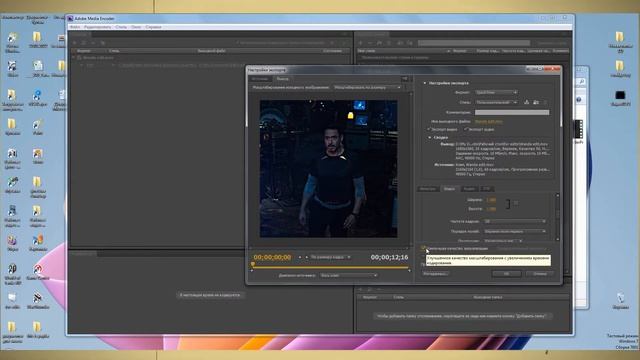
Task: Toggle the checkbox next to width-height link
Action: (516, 203)
